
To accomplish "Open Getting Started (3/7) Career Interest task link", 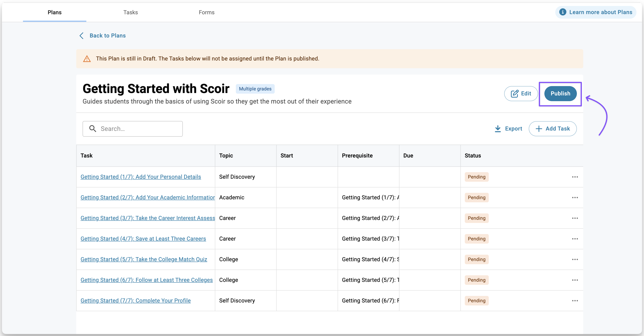I will click(x=148, y=218).
